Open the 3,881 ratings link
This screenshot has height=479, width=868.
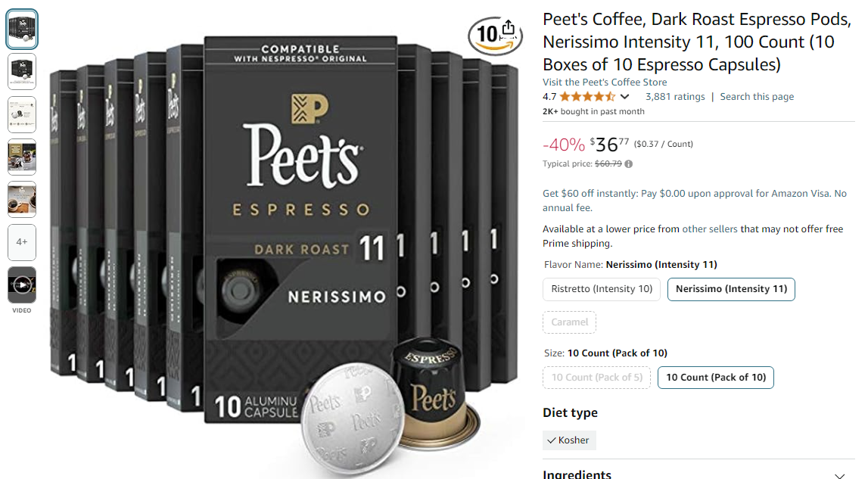[x=675, y=96]
